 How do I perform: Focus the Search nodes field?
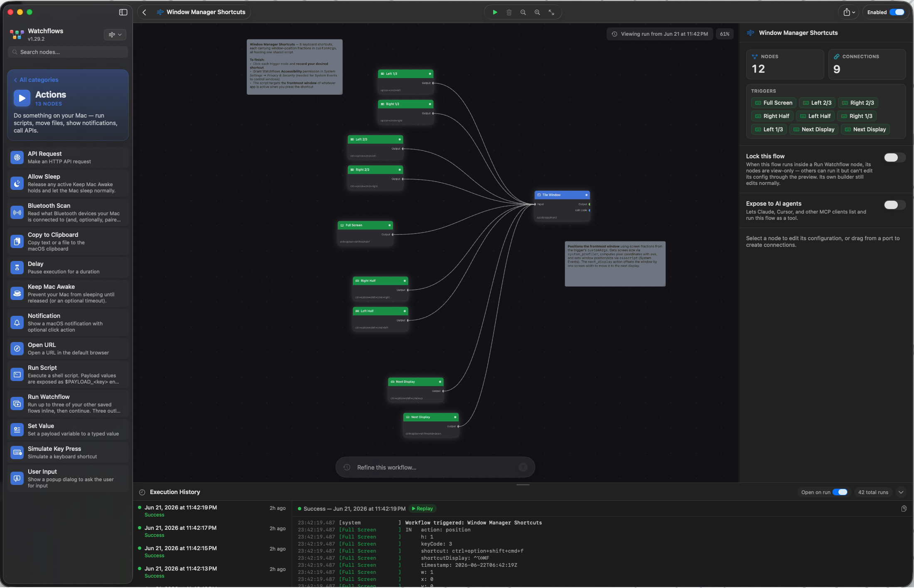pyautogui.click(x=68, y=52)
